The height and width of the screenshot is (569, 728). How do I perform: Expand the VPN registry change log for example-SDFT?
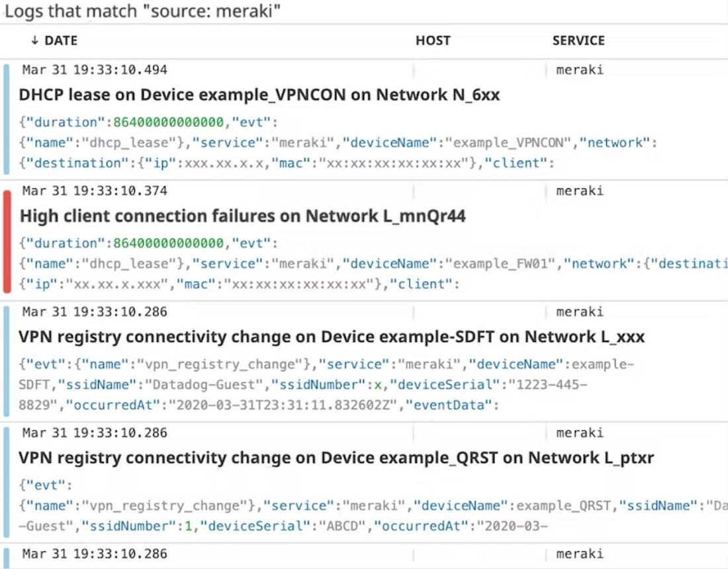point(265,337)
